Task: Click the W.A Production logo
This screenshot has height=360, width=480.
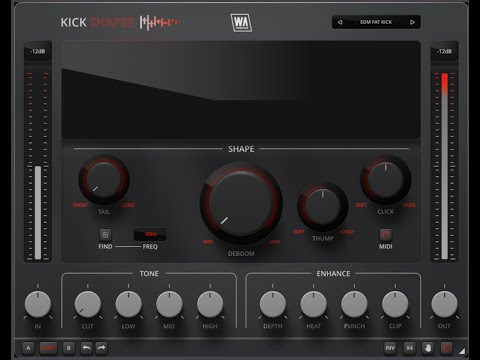Action: pos(241,23)
